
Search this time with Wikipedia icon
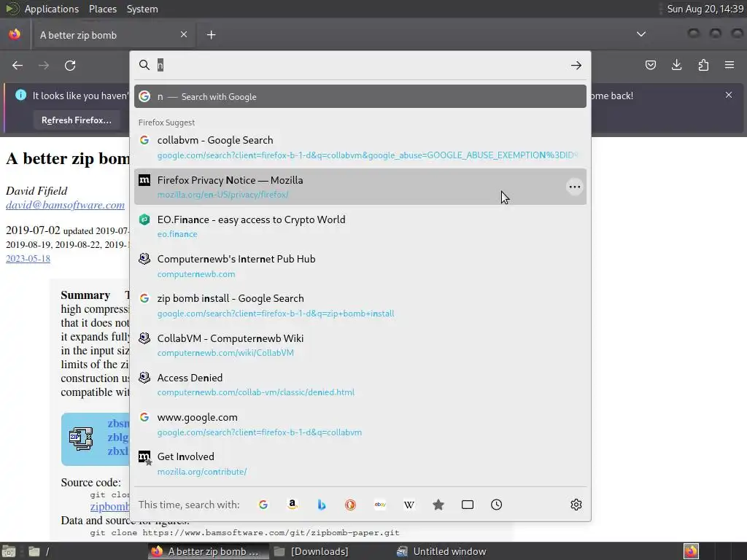pyautogui.click(x=409, y=505)
